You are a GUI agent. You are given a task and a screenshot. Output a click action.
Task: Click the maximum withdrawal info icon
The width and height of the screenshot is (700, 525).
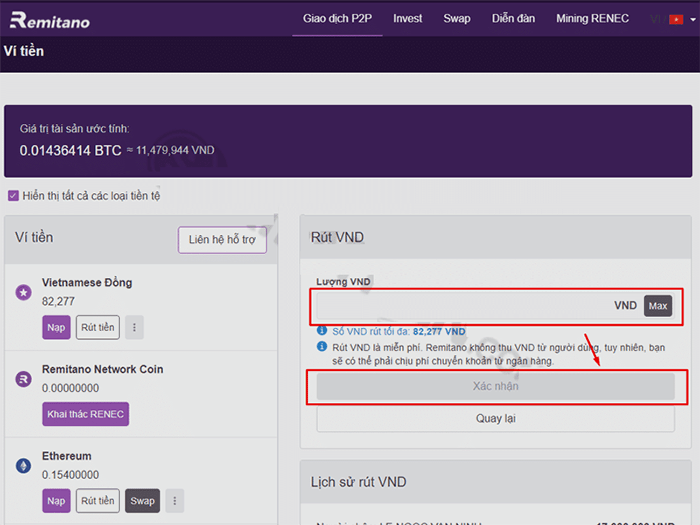(321, 330)
